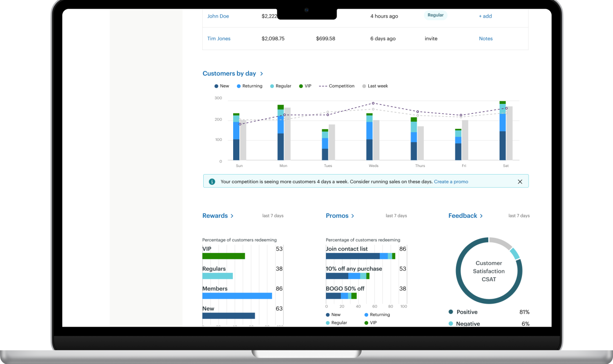Toggle Competition dashed line legend
This screenshot has width=613, height=364.
pos(337,86)
